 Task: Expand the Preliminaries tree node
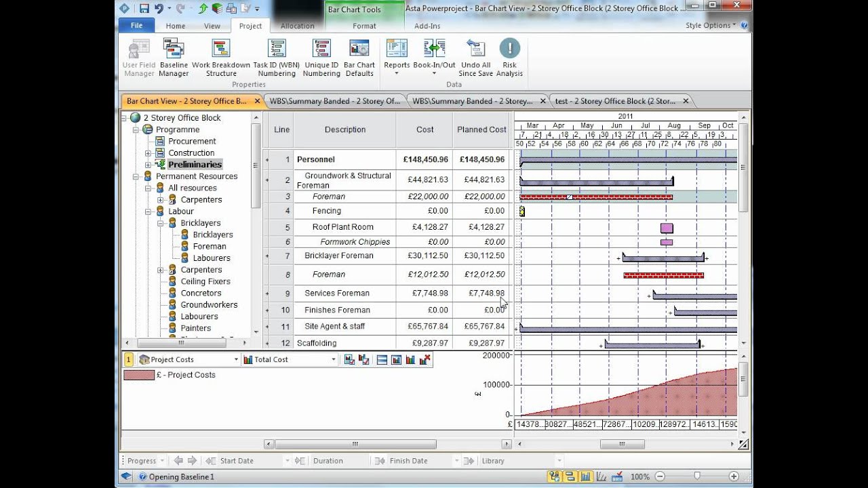click(149, 165)
